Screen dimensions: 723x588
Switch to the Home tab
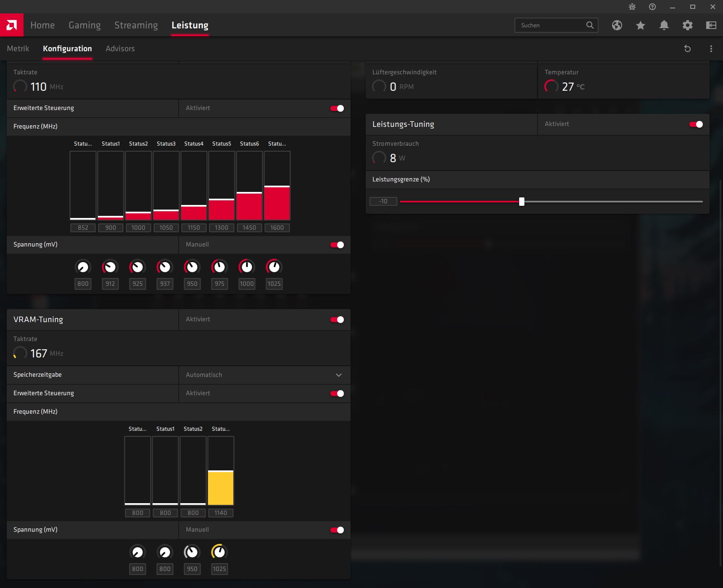click(42, 25)
